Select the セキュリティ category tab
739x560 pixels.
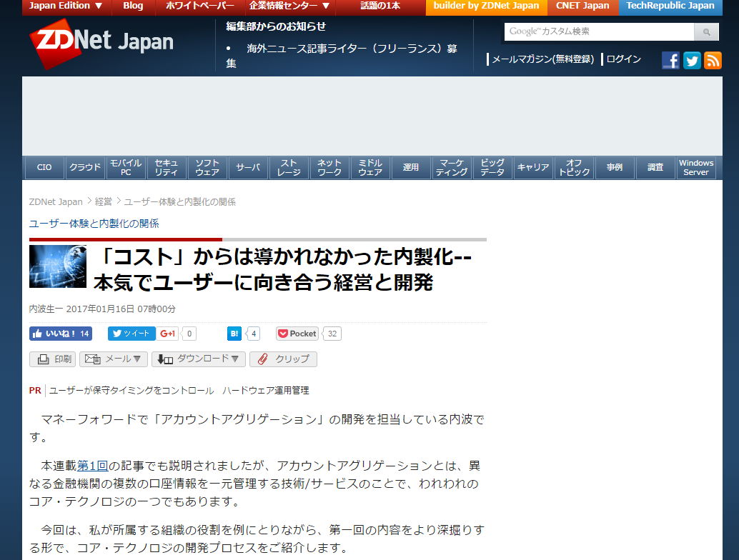pos(167,168)
